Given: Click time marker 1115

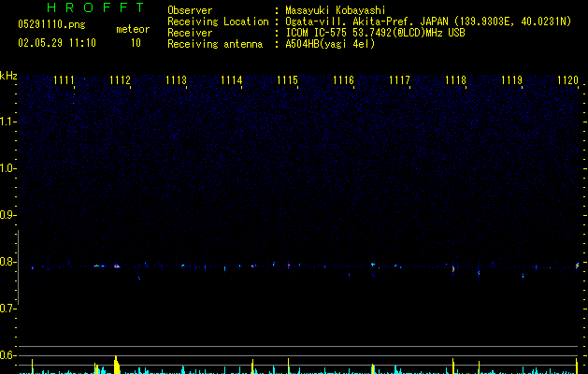Looking at the screenshot, I should coord(288,80).
